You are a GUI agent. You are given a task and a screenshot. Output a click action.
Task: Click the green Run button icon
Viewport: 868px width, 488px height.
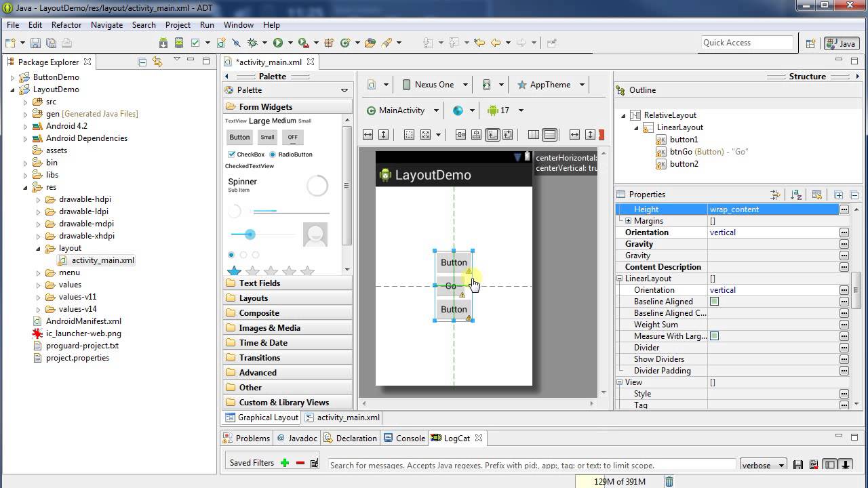coord(278,43)
